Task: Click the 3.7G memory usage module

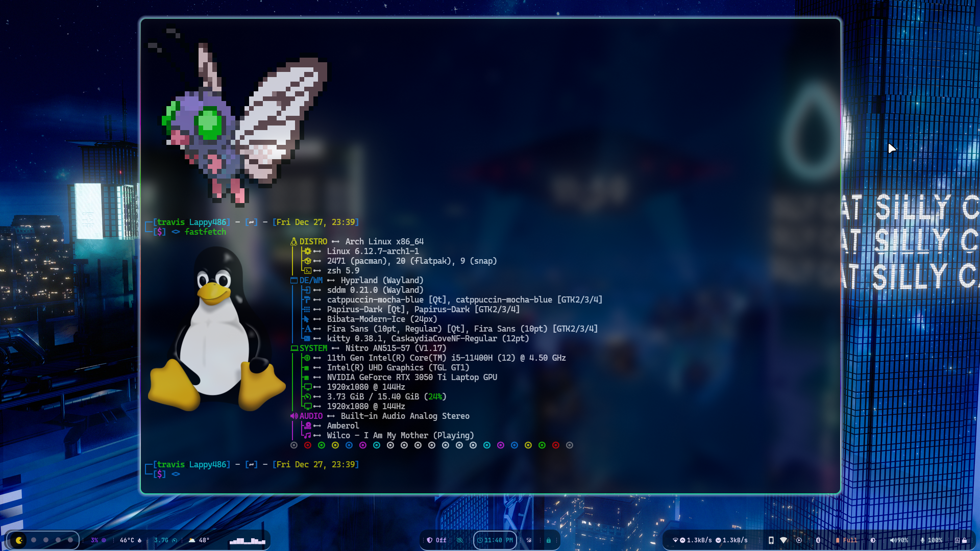Action: point(165,540)
